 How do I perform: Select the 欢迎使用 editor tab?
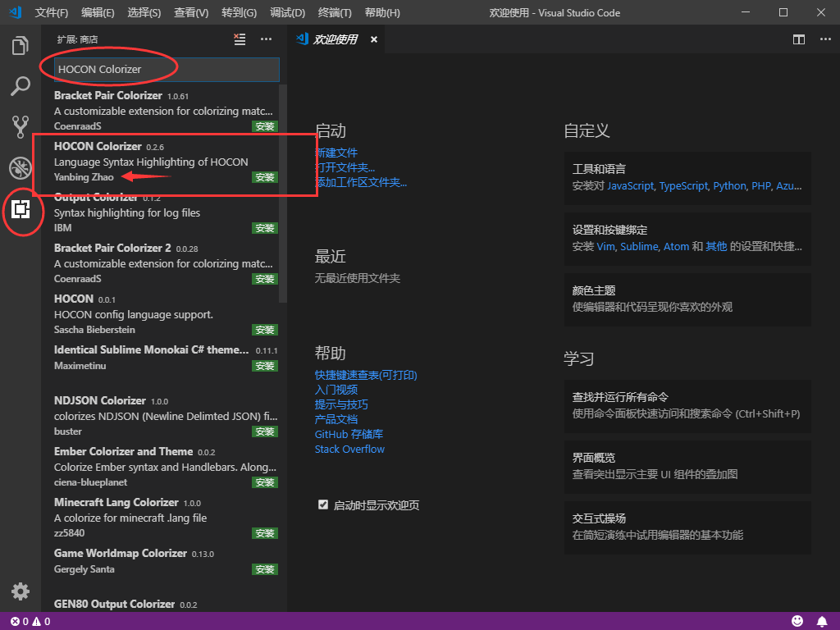pyautogui.click(x=336, y=39)
